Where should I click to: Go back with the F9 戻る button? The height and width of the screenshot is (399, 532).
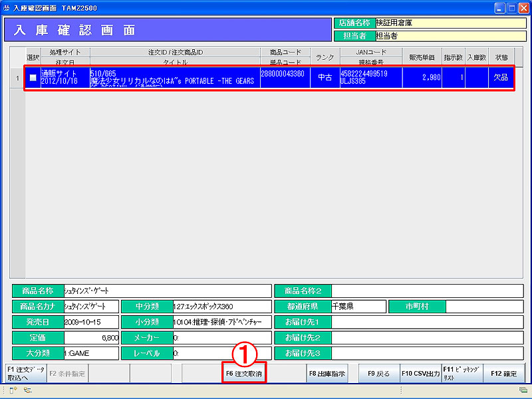[379, 374]
